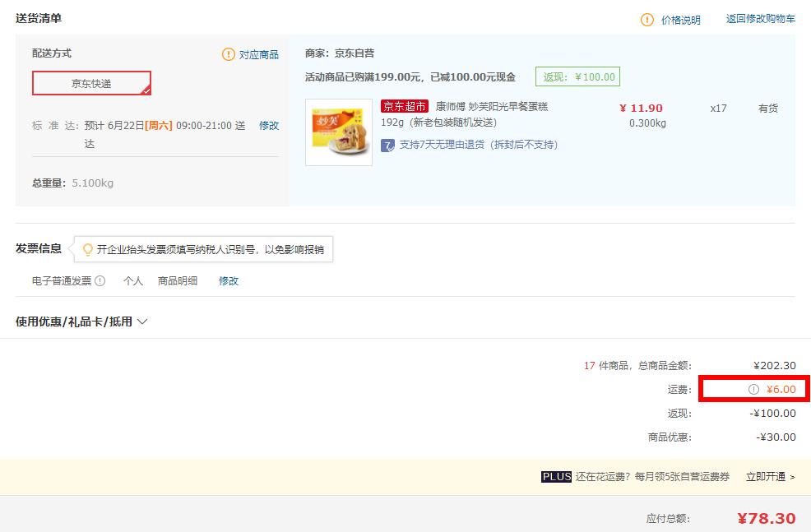Open the 对应商品 link
This screenshot has width=811, height=532.
coord(258,54)
